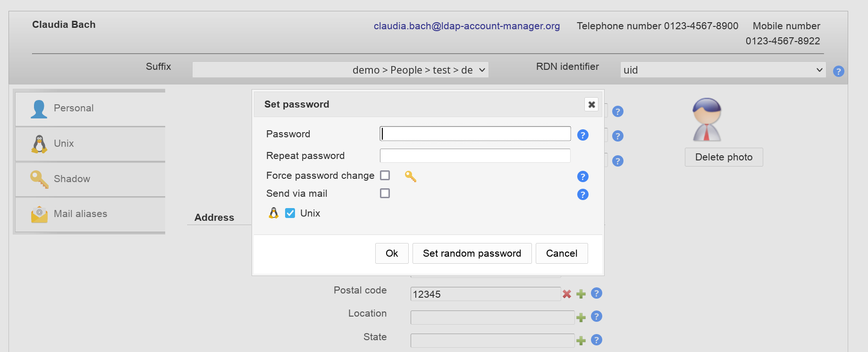
Task: Uncheck the Unix checkbox
Action: [290, 213]
